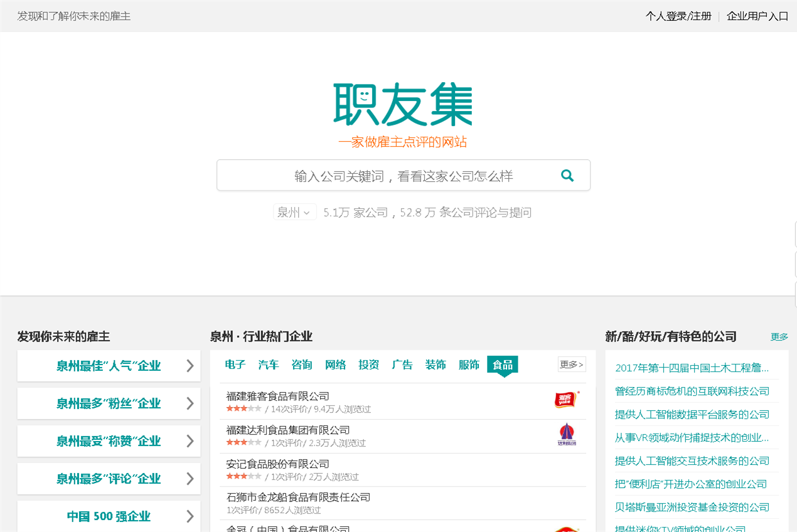
Task: Open 个人登录/注册 link
Action: (678, 16)
